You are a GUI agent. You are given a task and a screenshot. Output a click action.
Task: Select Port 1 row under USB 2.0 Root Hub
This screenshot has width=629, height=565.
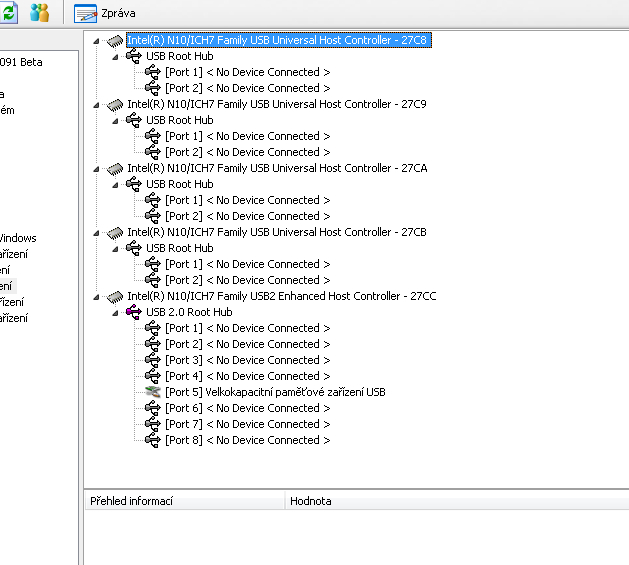click(x=248, y=328)
